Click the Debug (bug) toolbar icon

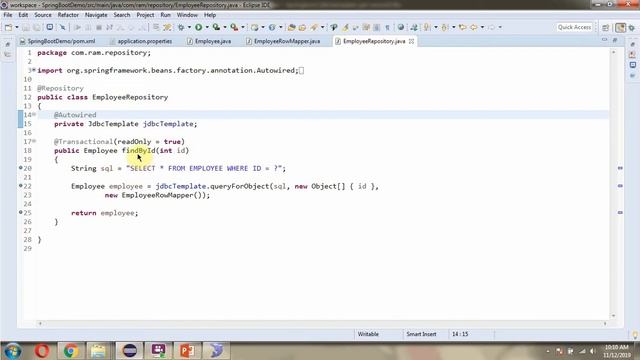click(181, 27)
